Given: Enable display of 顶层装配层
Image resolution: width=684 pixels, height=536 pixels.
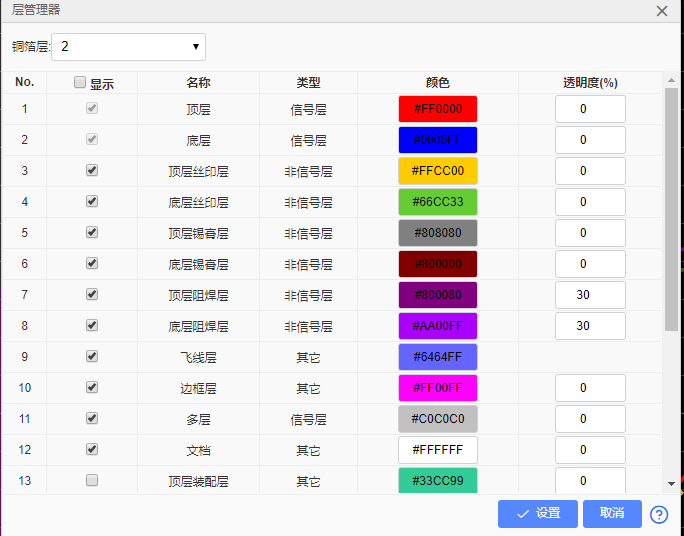Looking at the screenshot, I should pos(92,481).
